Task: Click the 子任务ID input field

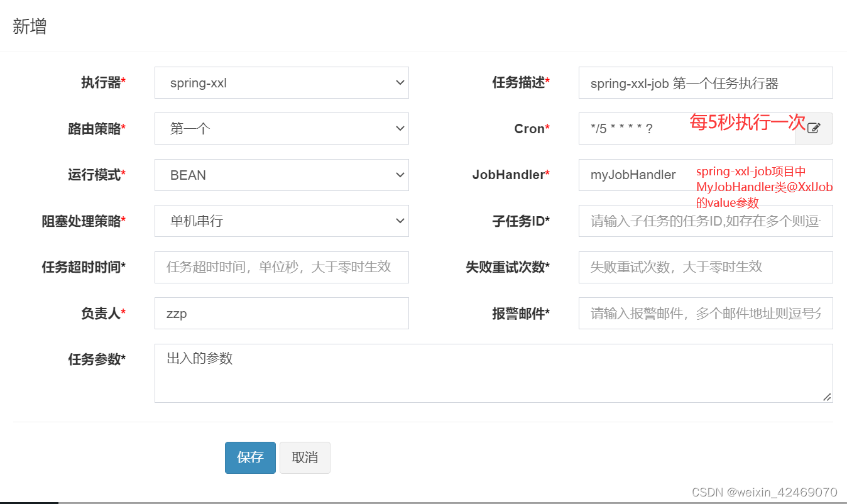Action: (x=706, y=221)
